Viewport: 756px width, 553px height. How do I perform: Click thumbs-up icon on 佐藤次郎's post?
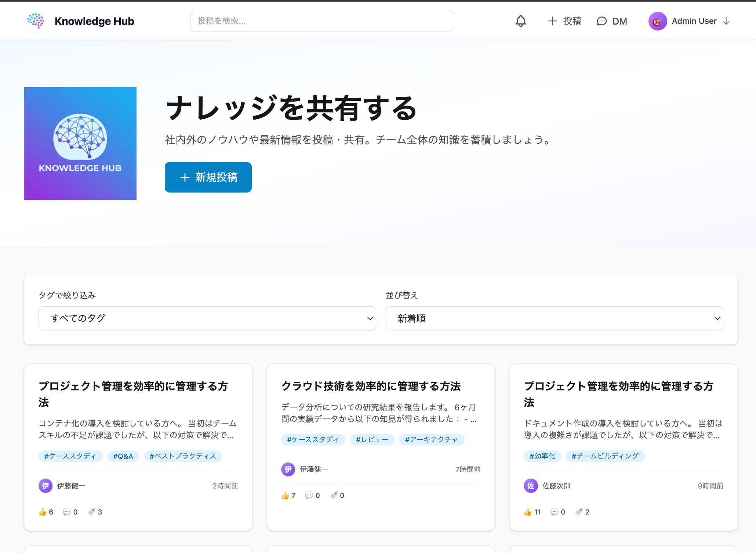tap(528, 512)
